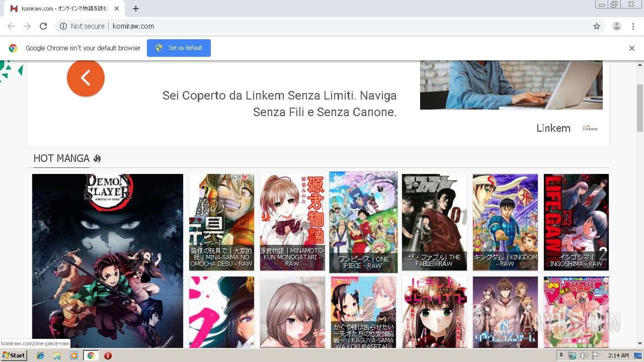The height and width of the screenshot is (362, 644).
Task: Click the address bar URL komiraw.com
Action: [x=133, y=26]
